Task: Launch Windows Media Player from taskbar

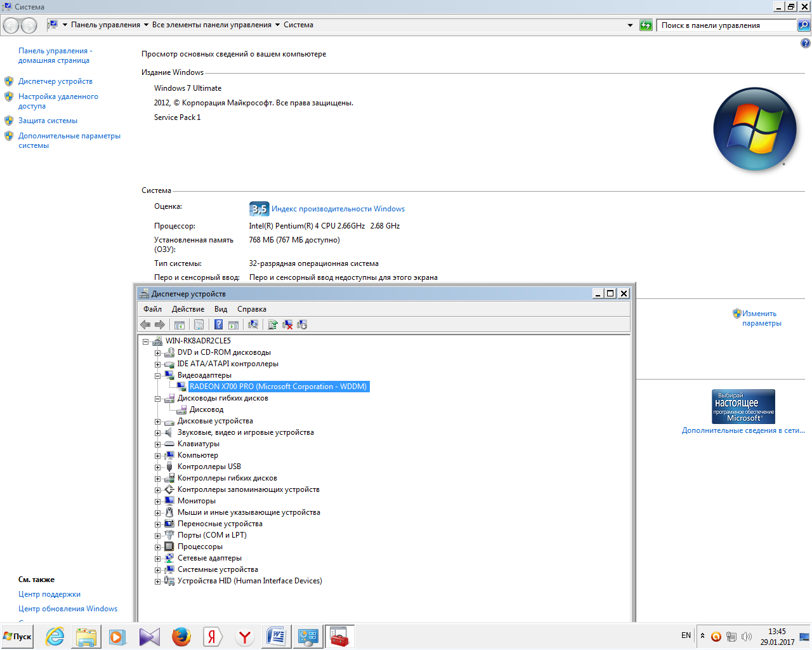Action: tap(117, 637)
